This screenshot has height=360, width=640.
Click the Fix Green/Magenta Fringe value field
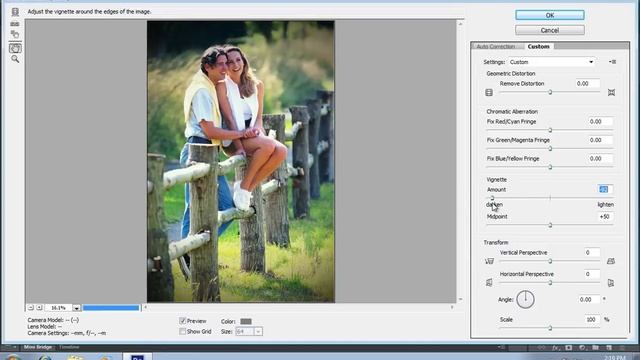(x=601, y=140)
